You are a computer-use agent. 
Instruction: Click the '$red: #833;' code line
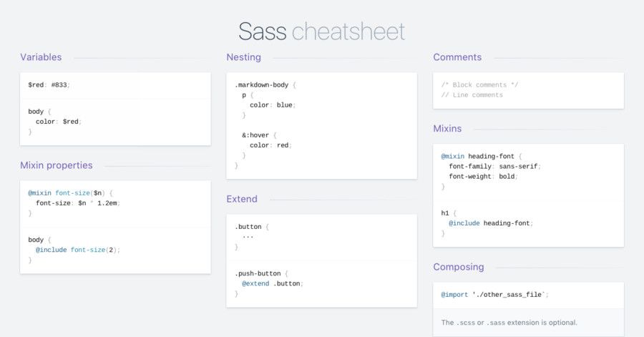[49, 85]
